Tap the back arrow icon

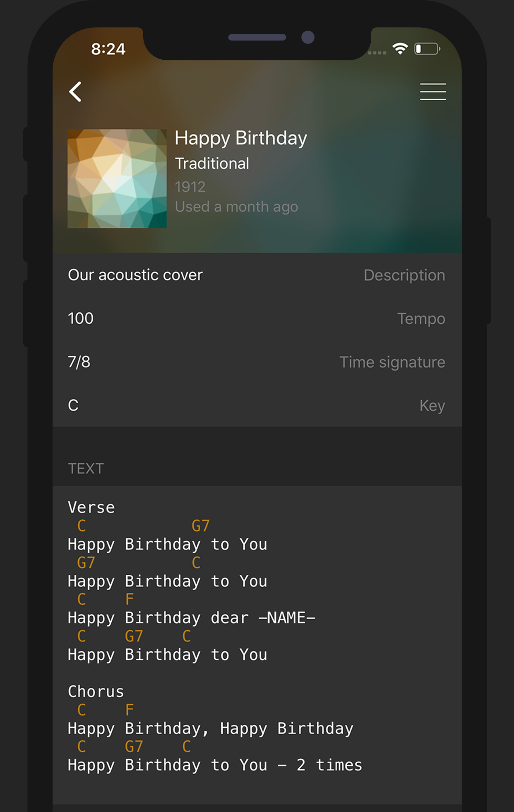(75, 92)
